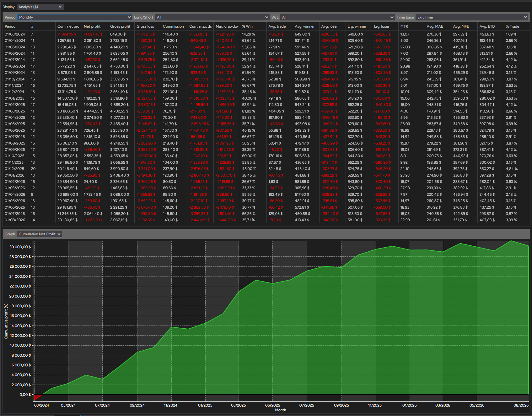Open the W/L filter dropdown

pos(337,17)
